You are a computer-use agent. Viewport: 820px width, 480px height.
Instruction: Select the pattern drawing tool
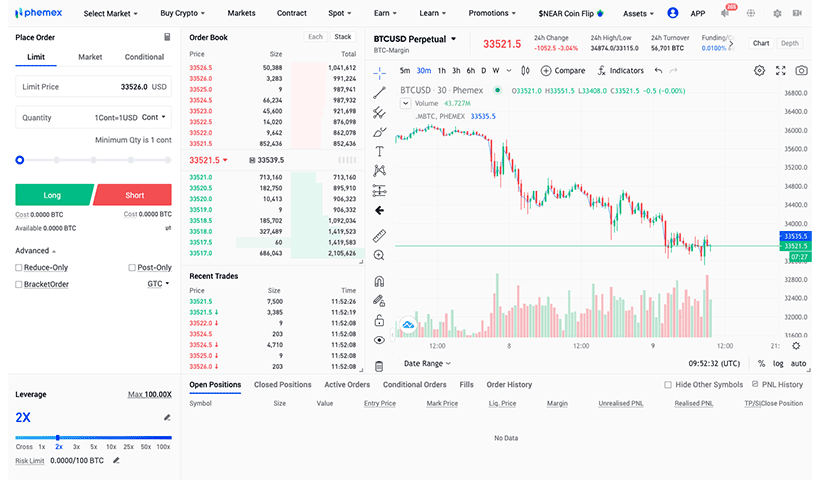coord(380,170)
